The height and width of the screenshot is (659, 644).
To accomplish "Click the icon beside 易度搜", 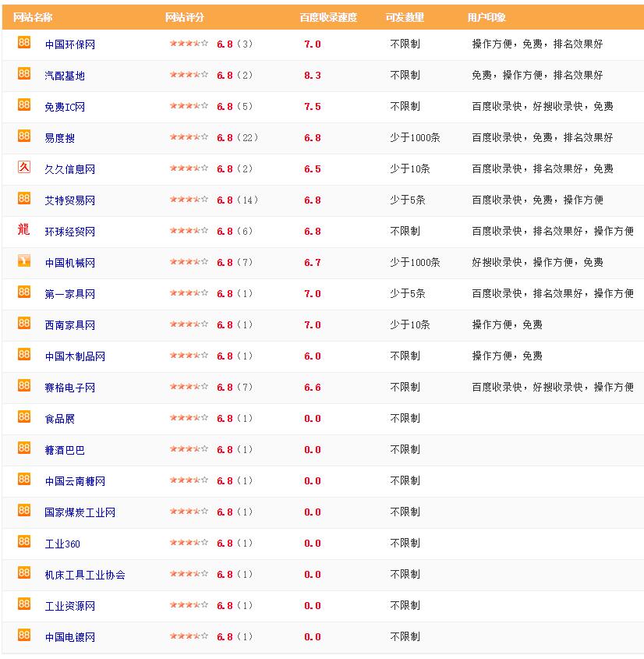I will 24,136.
